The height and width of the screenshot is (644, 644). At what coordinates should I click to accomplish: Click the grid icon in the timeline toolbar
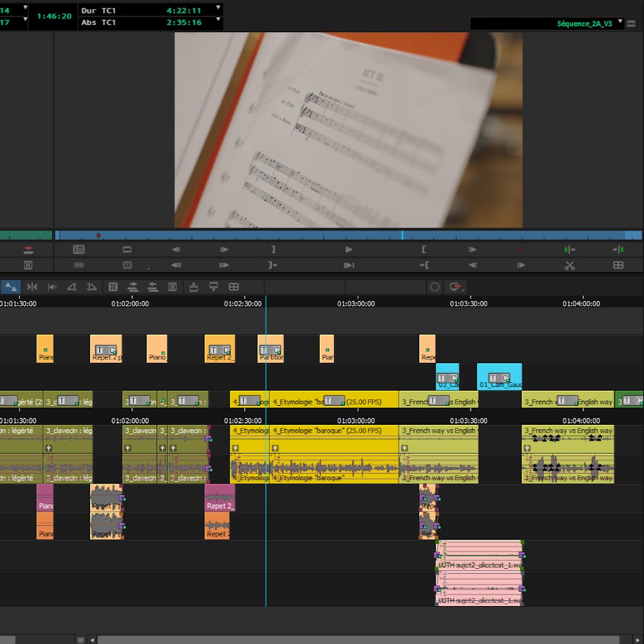[x=234, y=287]
